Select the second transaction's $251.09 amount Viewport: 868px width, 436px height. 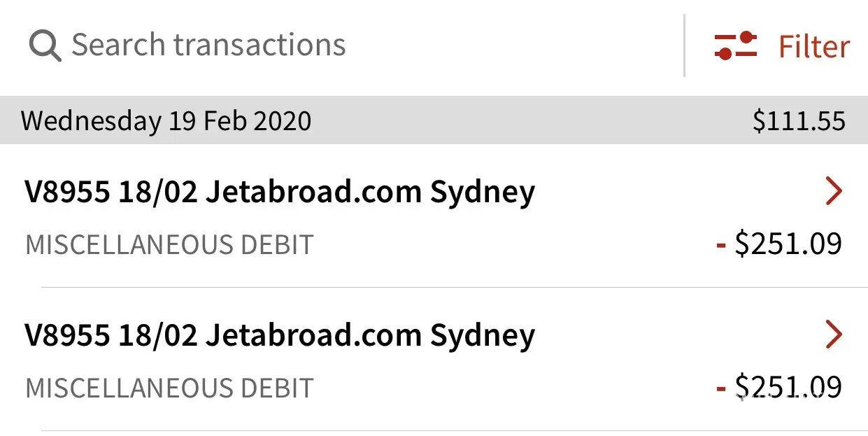[x=788, y=387]
